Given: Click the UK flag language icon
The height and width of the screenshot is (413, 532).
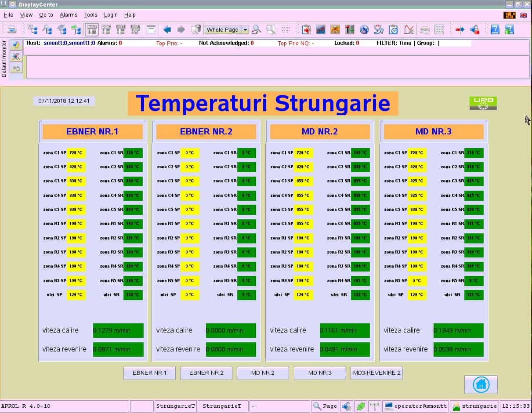Looking at the screenshot, I should pos(524,15).
